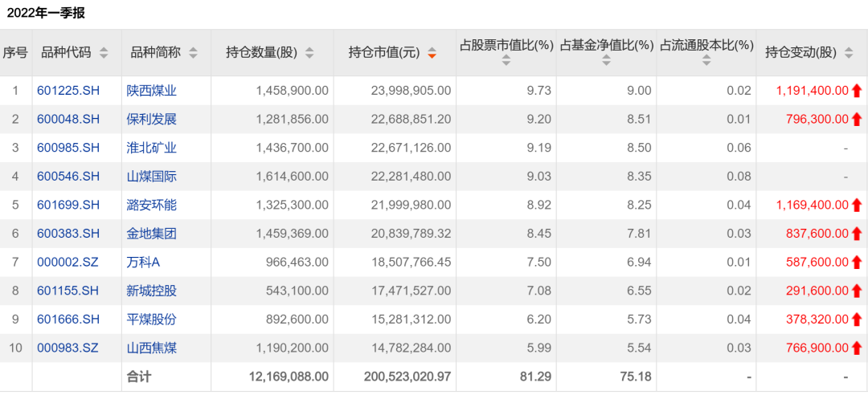Open stock code 600546.SH

(x=68, y=177)
